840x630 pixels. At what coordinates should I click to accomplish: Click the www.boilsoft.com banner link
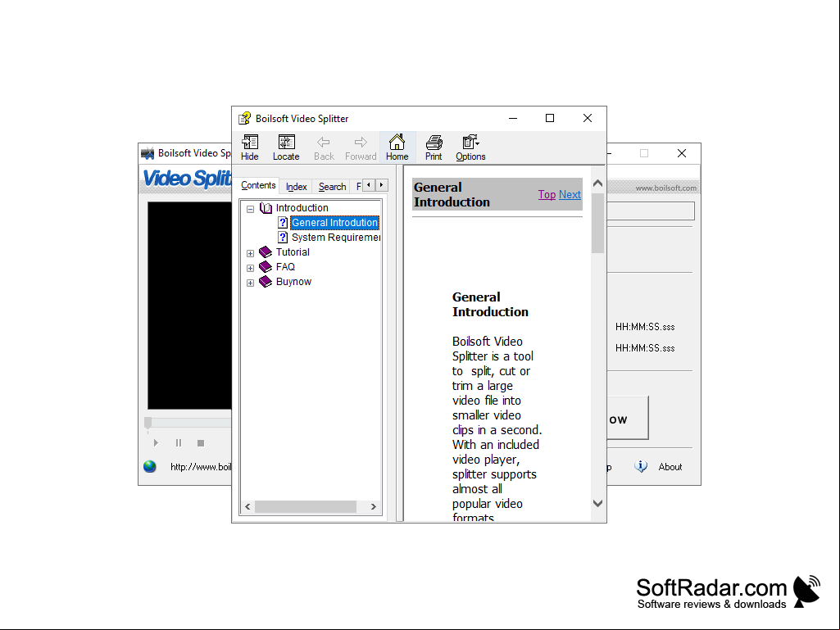[666, 188]
